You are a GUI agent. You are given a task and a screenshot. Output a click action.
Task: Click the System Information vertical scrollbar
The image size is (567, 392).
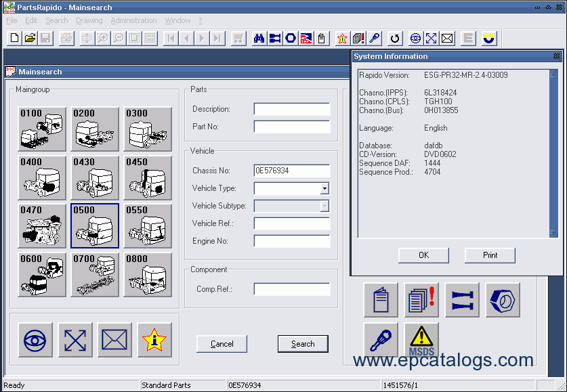(x=553, y=154)
